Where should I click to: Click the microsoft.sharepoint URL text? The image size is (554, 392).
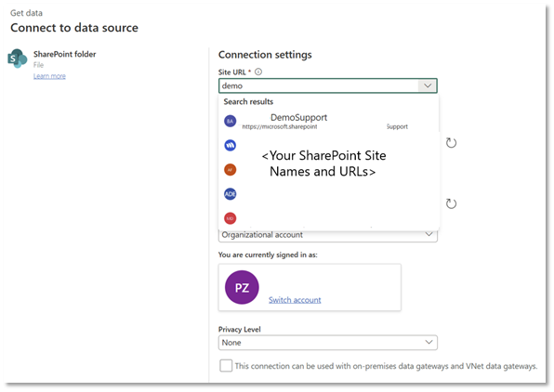coord(280,126)
